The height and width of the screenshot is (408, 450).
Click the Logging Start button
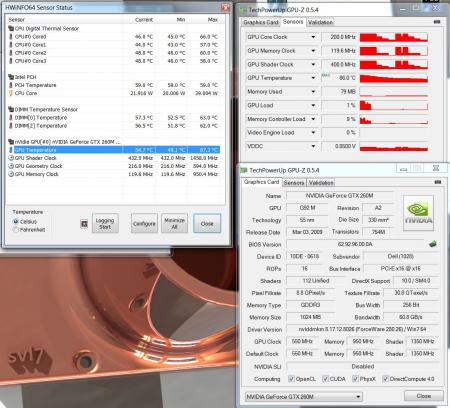click(105, 223)
